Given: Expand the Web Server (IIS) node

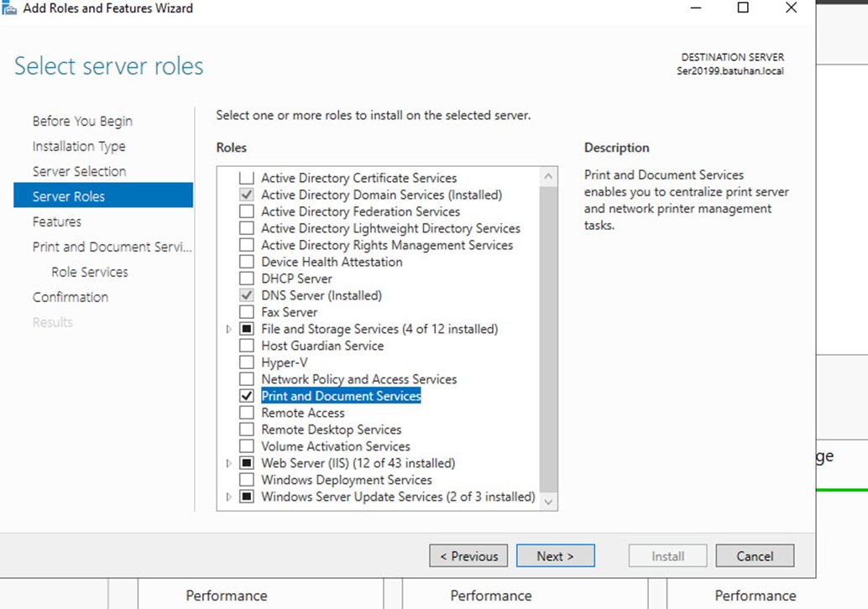Looking at the screenshot, I should coord(228,463).
